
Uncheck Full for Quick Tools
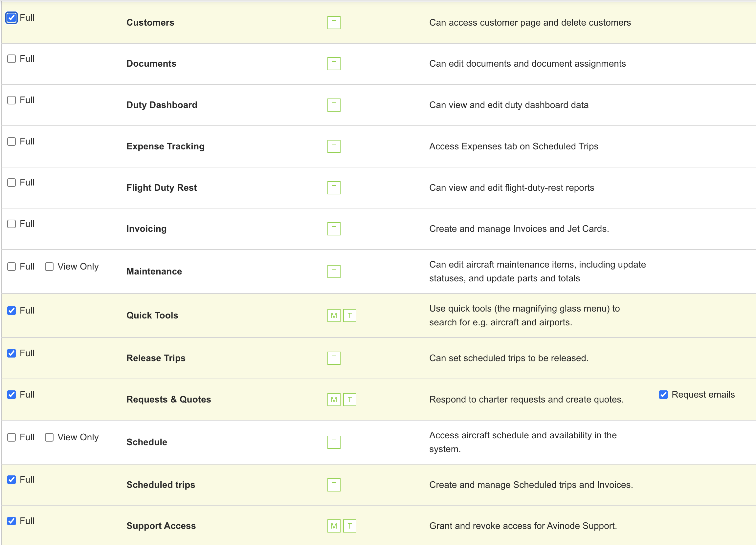(x=12, y=311)
